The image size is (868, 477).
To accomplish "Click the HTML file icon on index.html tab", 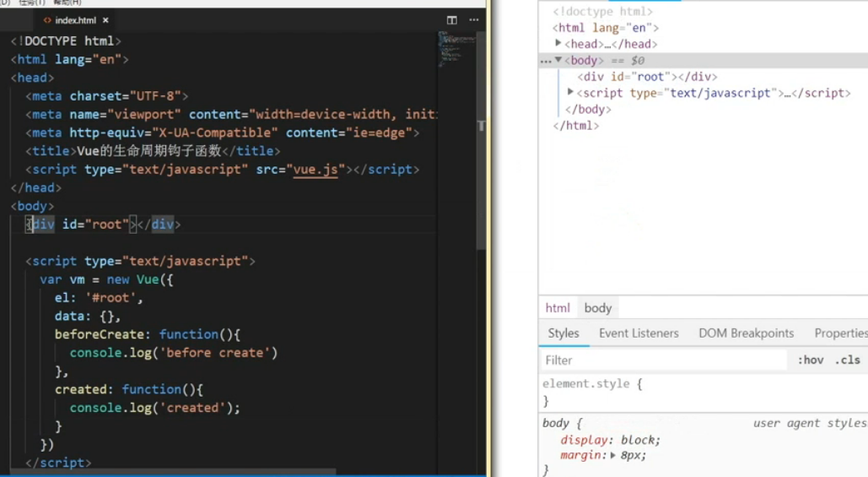I will click(47, 20).
